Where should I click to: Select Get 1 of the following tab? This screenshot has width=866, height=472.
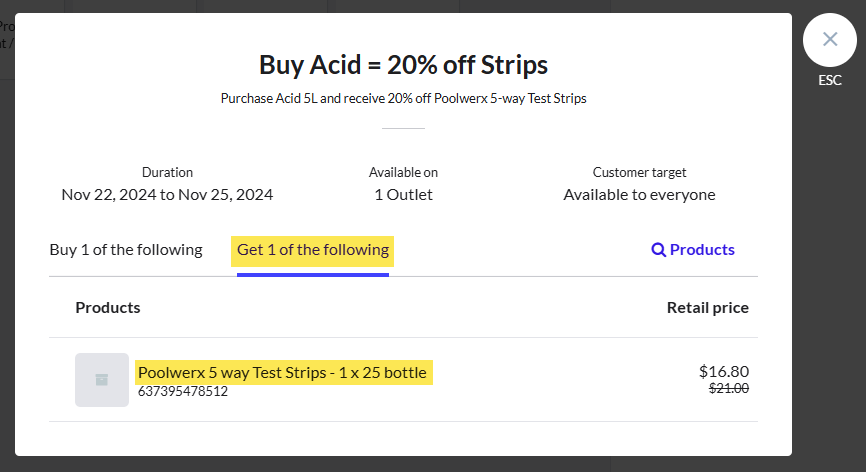[313, 249]
